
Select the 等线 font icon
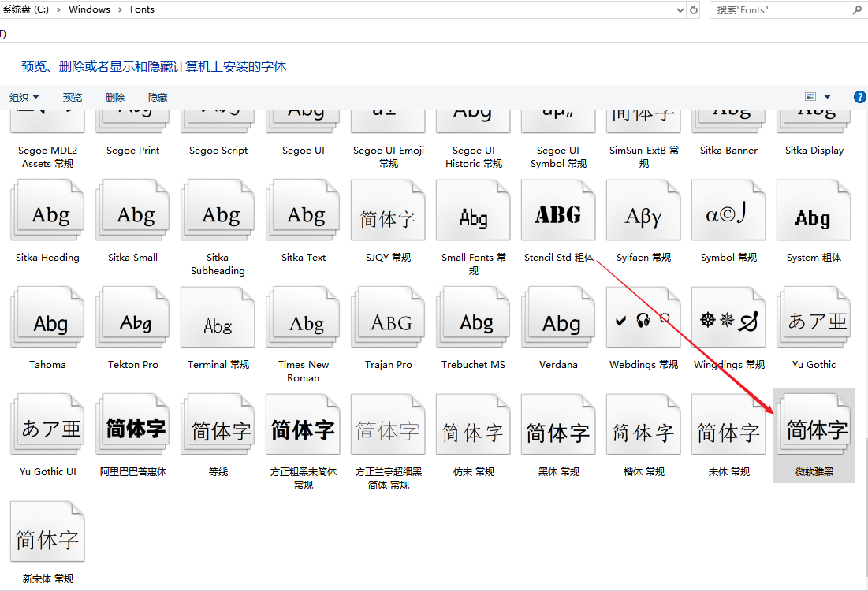218,425
